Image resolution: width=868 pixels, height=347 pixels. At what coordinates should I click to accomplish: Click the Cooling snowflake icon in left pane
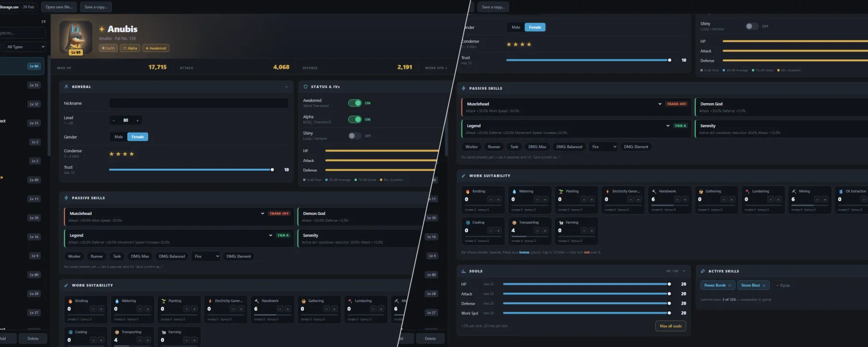[70, 332]
